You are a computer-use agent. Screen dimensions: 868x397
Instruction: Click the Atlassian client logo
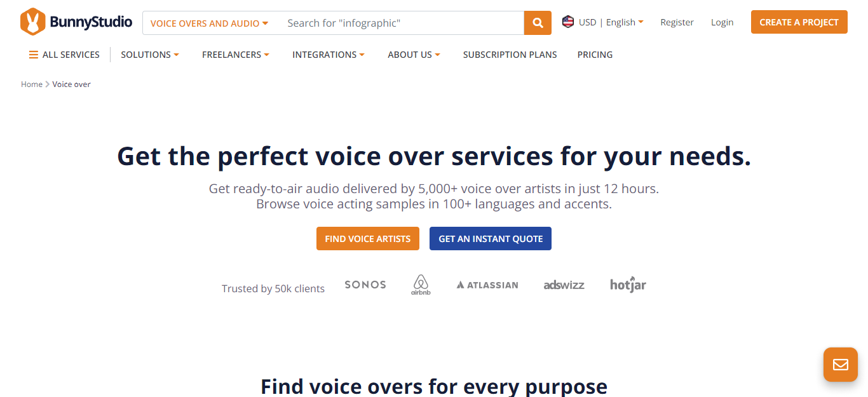tap(487, 285)
